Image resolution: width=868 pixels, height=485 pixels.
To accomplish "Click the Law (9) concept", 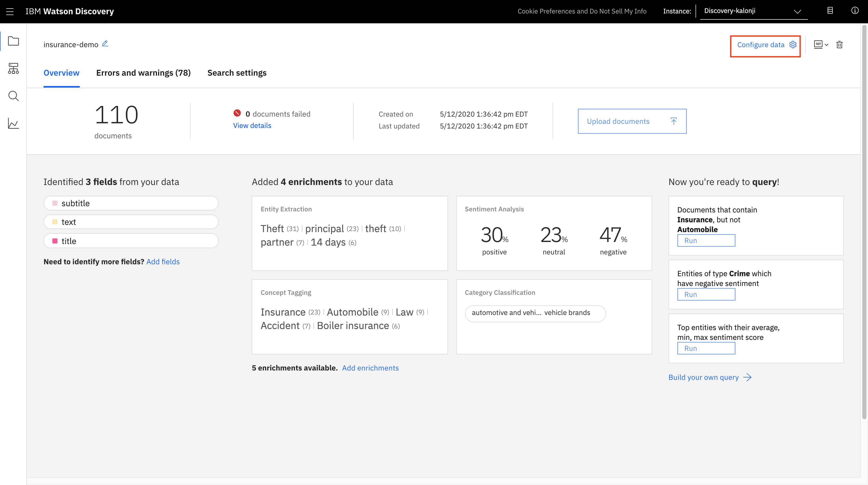I will 410,312.
